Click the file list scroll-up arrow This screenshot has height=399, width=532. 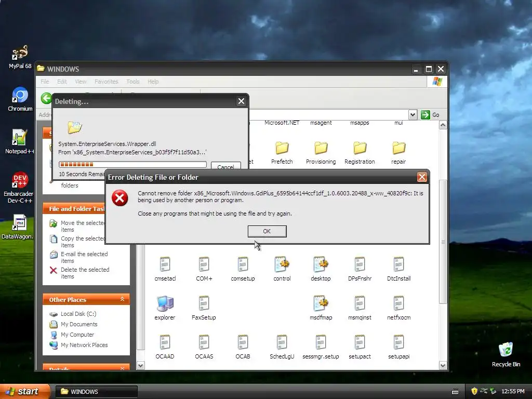443,125
